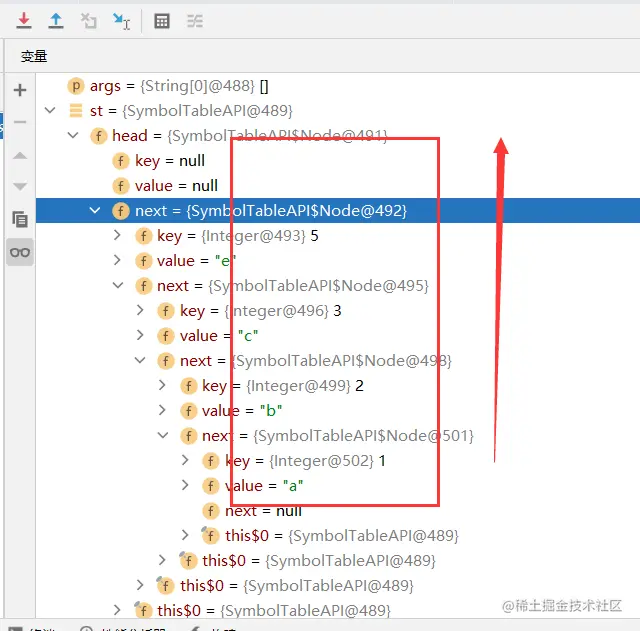Select the key = null row text
The width and height of the screenshot is (640, 631).
(170, 161)
